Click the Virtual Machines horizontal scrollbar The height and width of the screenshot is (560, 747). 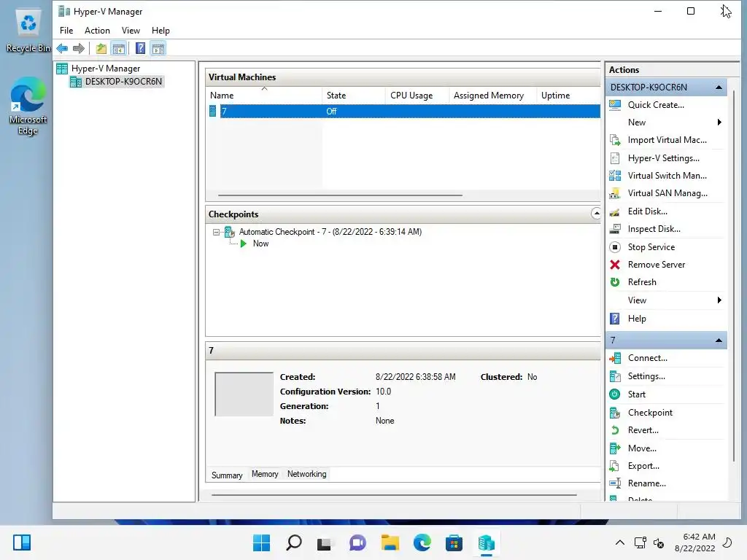tap(340, 195)
